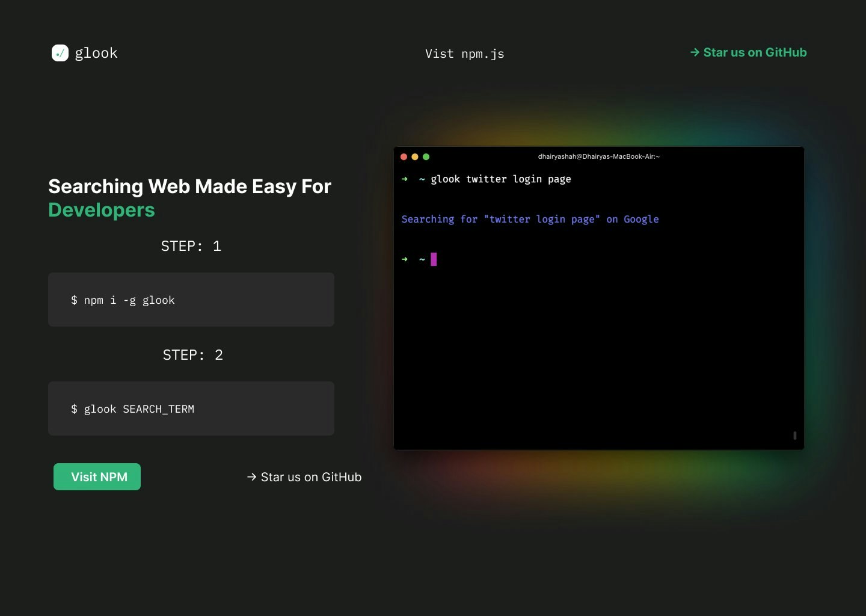Click the terminal scrollbar thumb
Image resolution: width=866 pixels, height=616 pixels.
click(795, 436)
